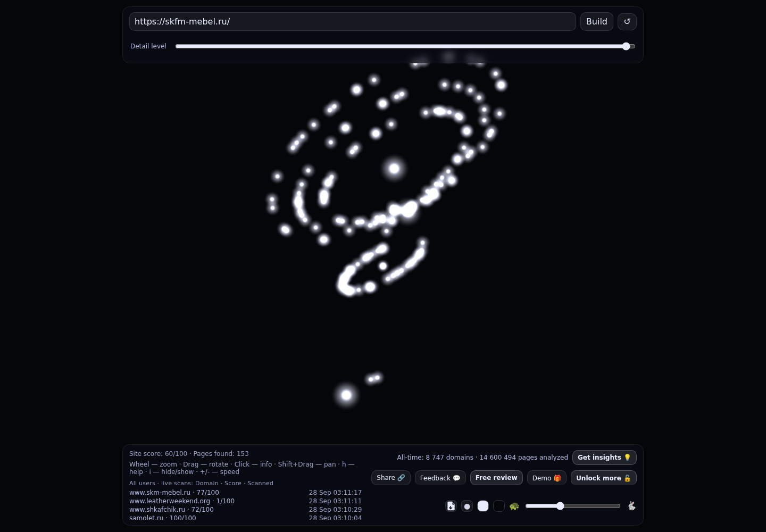Sort live scans by Scanned
The height and width of the screenshot is (532, 766).
pos(260,483)
